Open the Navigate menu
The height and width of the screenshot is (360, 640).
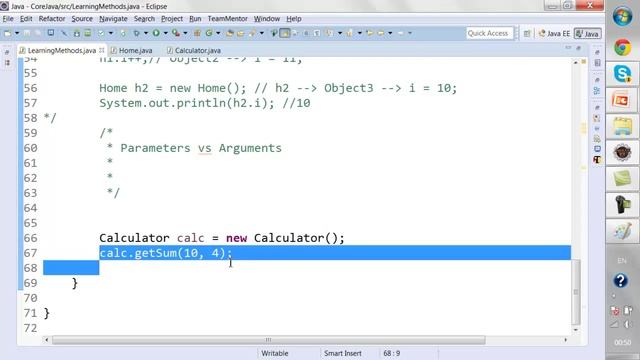(x=113, y=19)
